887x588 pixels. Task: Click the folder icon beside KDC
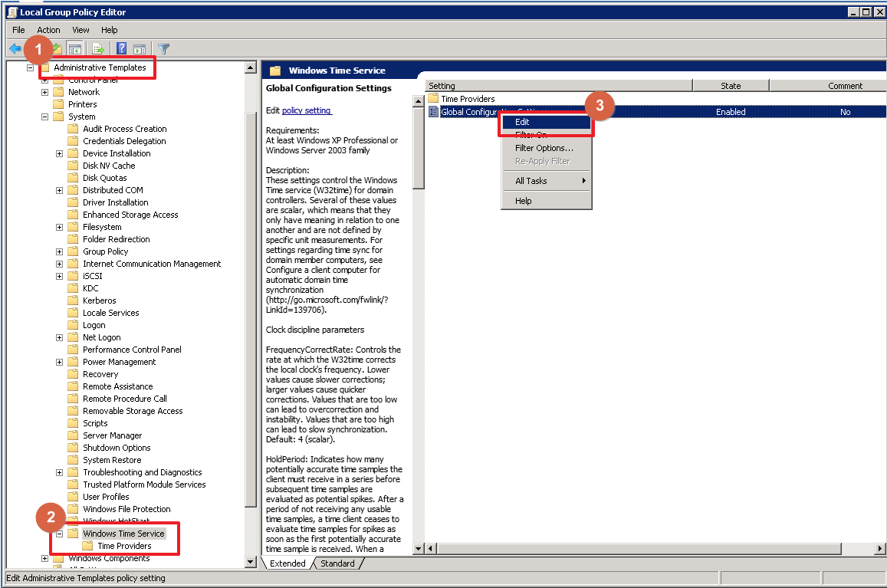tap(73, 288)
